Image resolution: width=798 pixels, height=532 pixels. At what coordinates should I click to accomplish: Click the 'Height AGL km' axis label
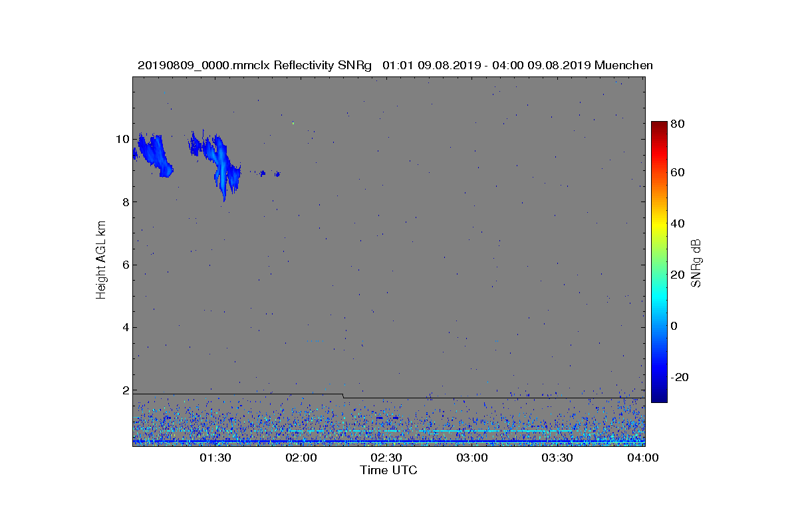(x=101, y=261)
